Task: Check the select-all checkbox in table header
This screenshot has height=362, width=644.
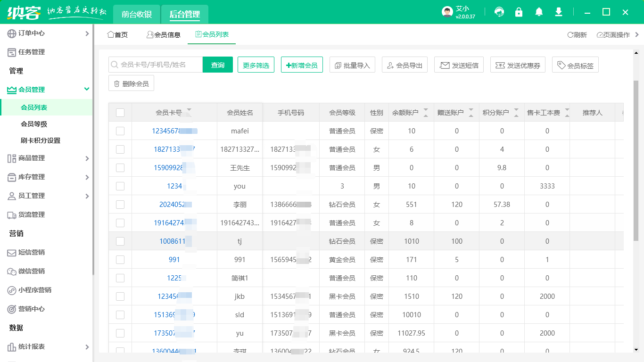Action: tap(120, 112)
